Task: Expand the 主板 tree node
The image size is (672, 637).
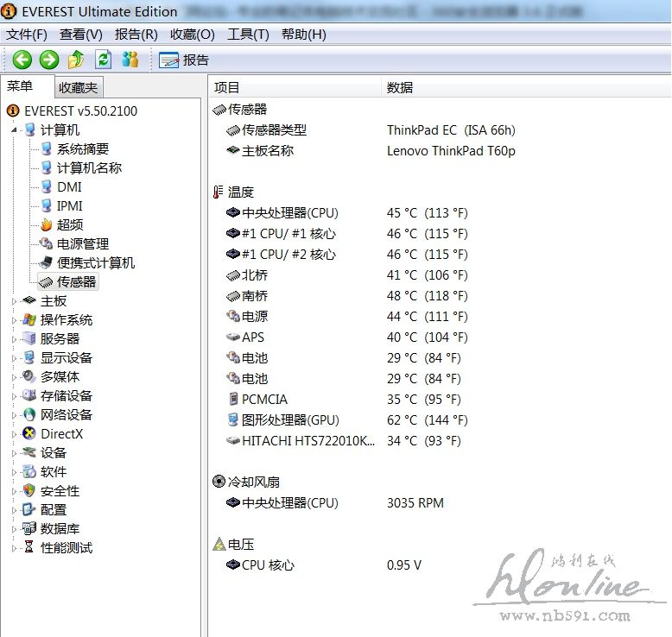Action: [x=14, y=301]
